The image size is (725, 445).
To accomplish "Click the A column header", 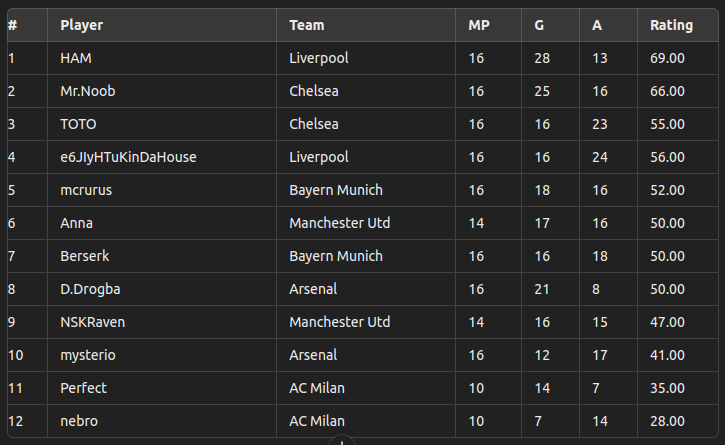I will click(608, 25).
